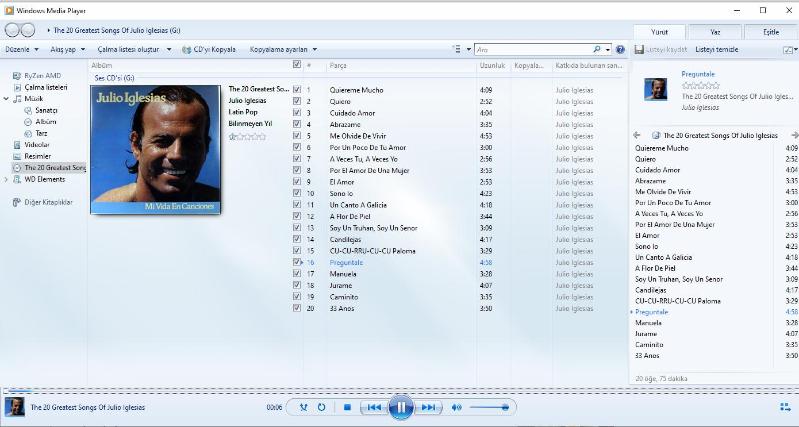Screen dimensions: 799x427
Task: Adjust the volume slider
Action: [x=489, y=407]
